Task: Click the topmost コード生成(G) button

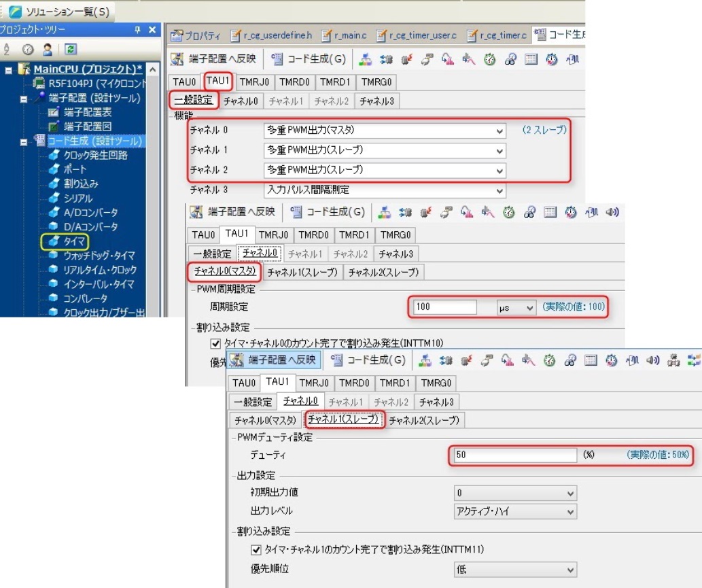Action: (309, 59)
